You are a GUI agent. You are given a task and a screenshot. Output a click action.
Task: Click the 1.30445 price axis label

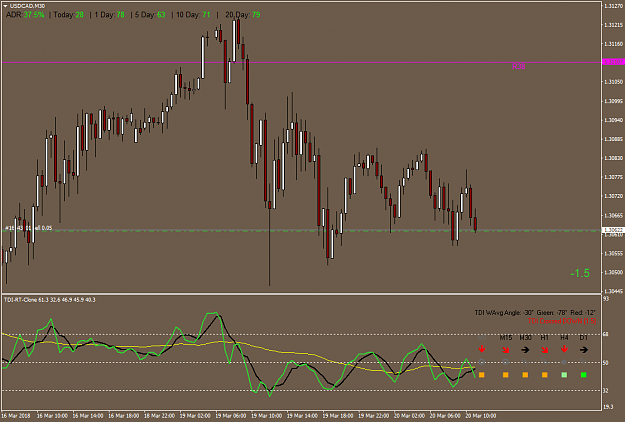tap(613, 291)
